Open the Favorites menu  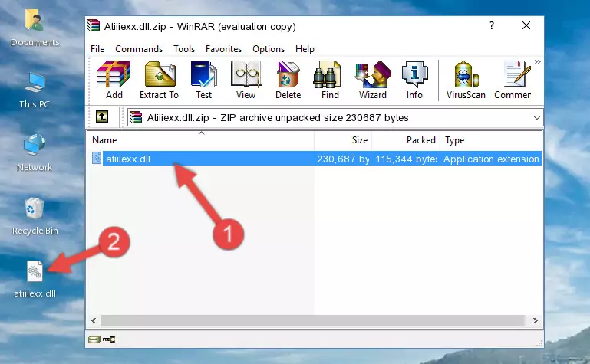223,49
